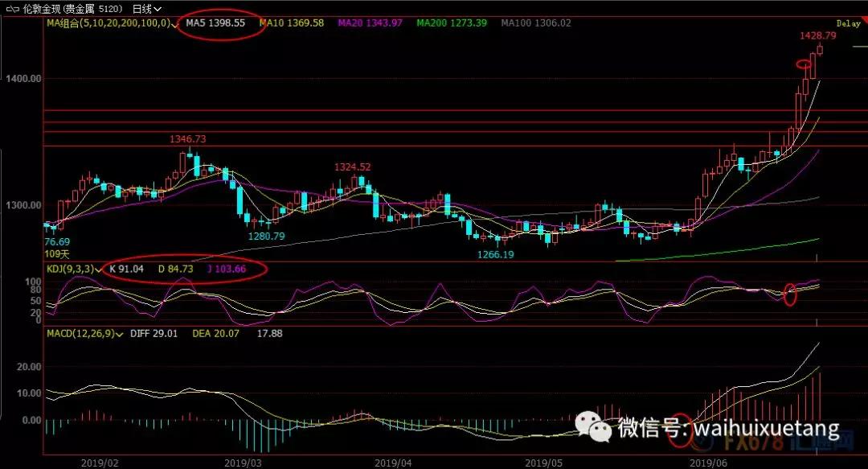The height and width of the screenshot is (469, 868).
Task: Expand the KDJ(9,3,3) indicator dropdown
Action: pos(99,269)
